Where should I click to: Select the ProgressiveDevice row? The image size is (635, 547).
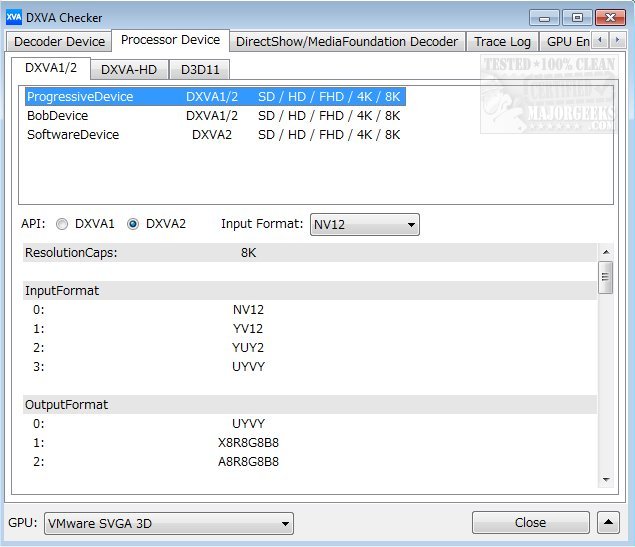215,96
